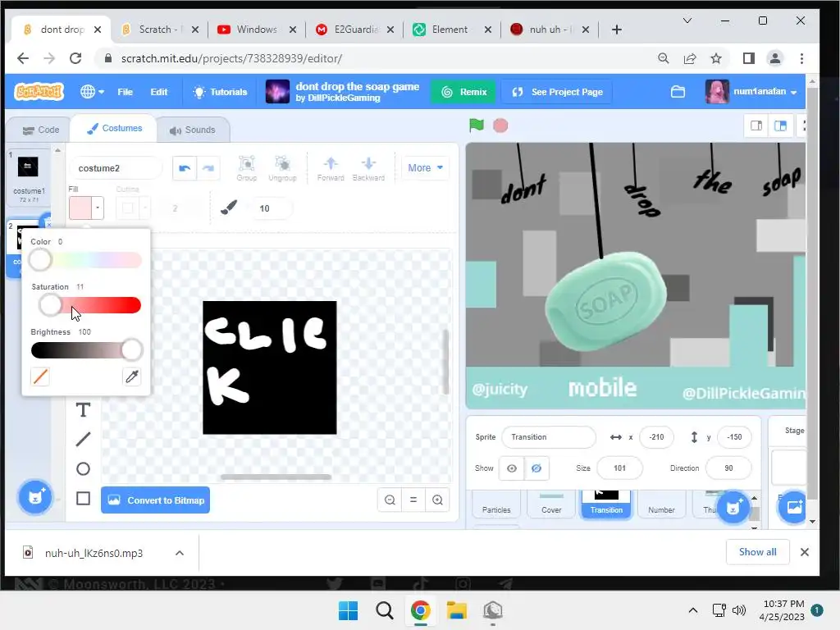Send selection Backward
Viewport: 840px width, 630px height.
point(368,168)
